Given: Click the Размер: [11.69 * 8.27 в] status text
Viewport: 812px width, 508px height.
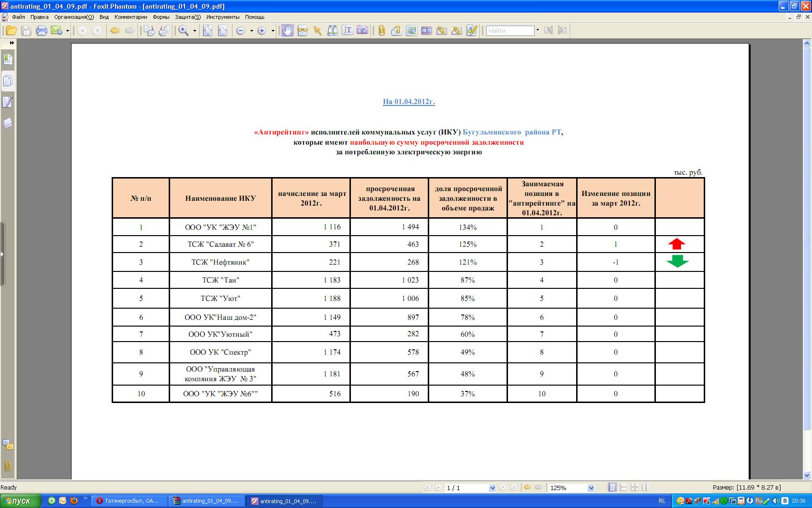Looking at the screenshot, I should 746,488.
